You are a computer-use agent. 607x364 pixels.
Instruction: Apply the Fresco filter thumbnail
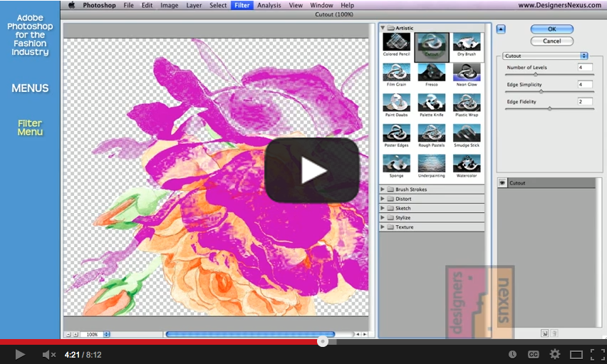click(x=432, y=73)
